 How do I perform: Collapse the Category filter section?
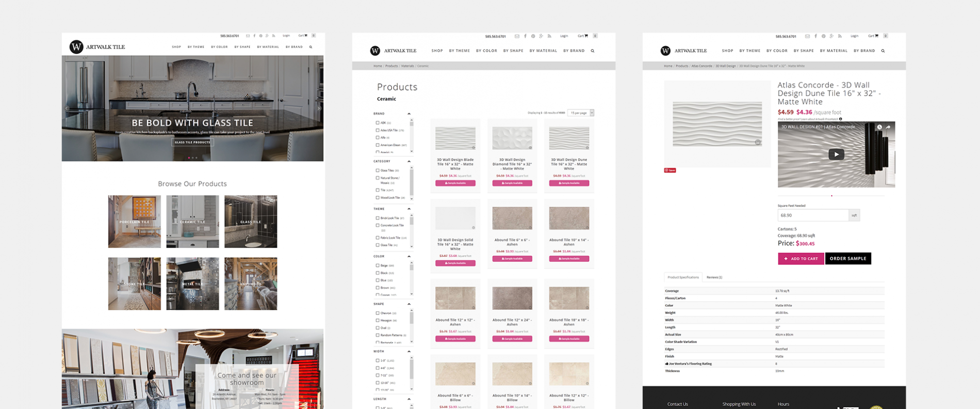click(409, 161)
